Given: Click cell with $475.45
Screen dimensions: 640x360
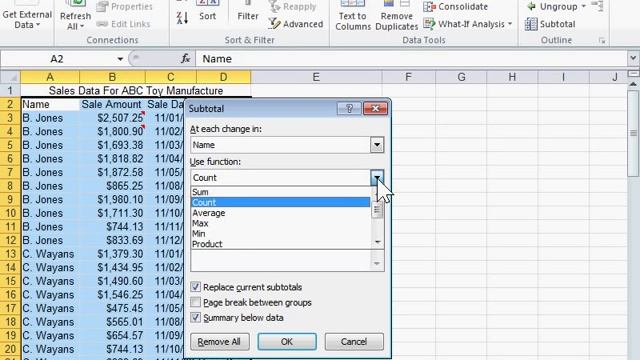Looking at the screenshot, I should coord(112,308).
